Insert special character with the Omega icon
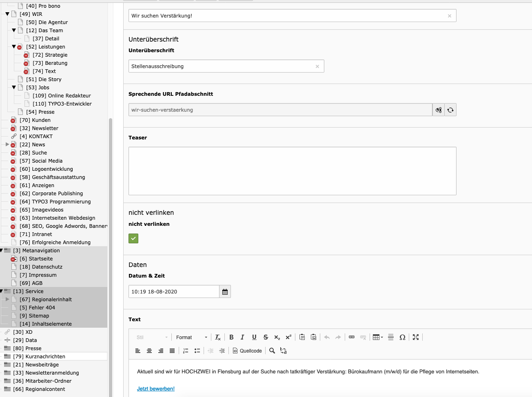 tap(402, 337)
